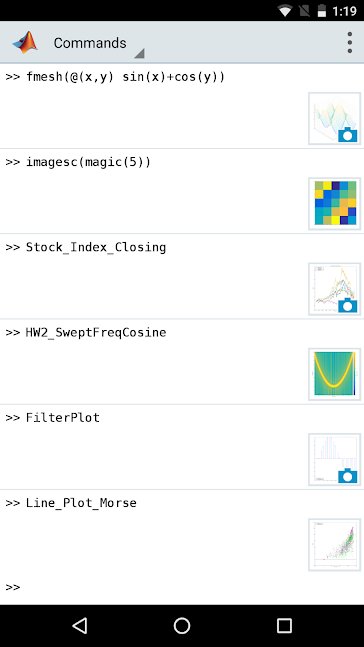Tap camera icon on fmesh plot thumbnail
Image resolution: width=364 pixels, height=647 pixels.
click(347, 135)
